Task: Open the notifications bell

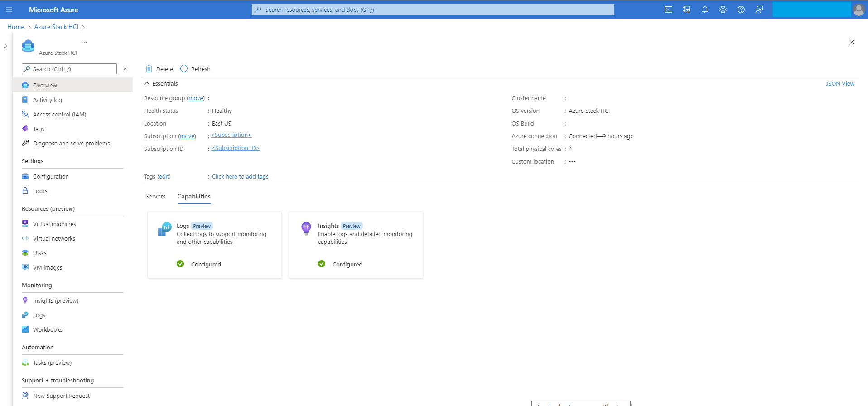Action: pyautogui.click(x=704, y=10)
